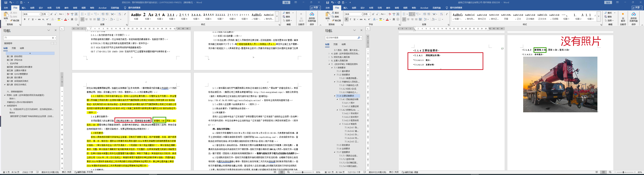Click the Save icon in left Word window
The width and height of the screenshot is (644, 175).
pyautogui.click(x=6, y=3)
